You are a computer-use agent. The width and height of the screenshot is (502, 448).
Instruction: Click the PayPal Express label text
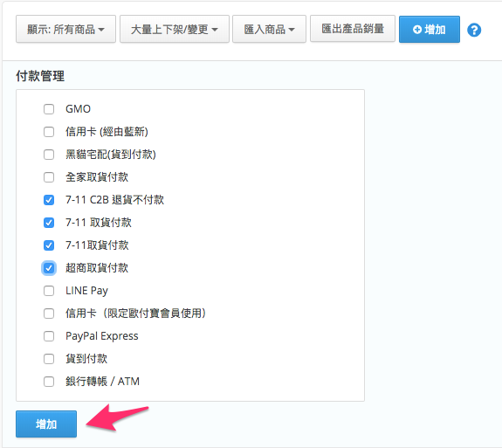tap(102, 336)
